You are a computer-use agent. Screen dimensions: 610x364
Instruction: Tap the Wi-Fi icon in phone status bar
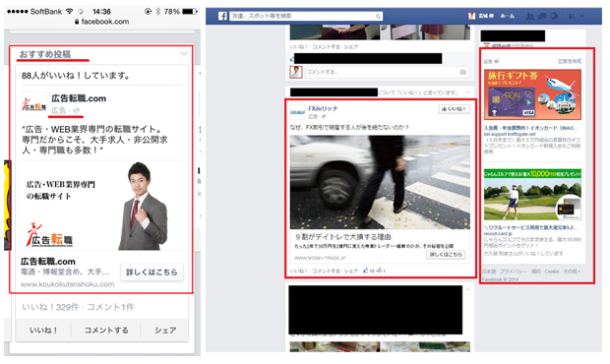pyautogui.click(x=69, y=11)
